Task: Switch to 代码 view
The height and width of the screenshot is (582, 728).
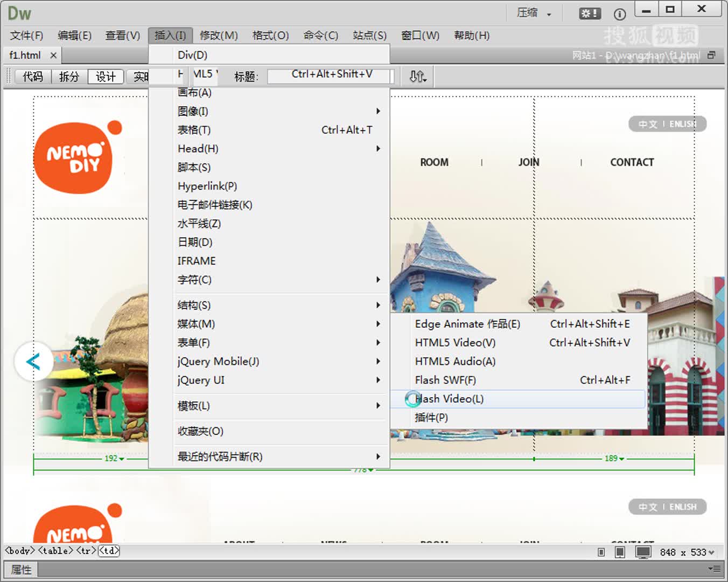Action: pos(33,77)
